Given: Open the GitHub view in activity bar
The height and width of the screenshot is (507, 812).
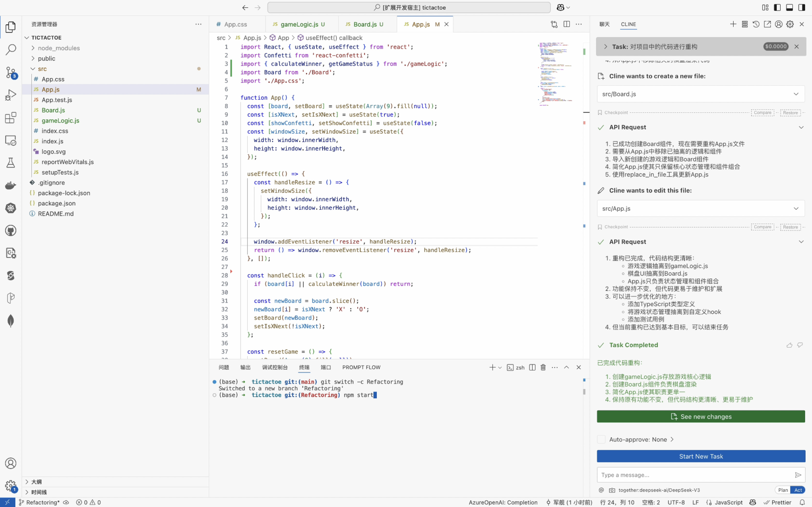Looking at the screenshot, I should click(11, 230).
